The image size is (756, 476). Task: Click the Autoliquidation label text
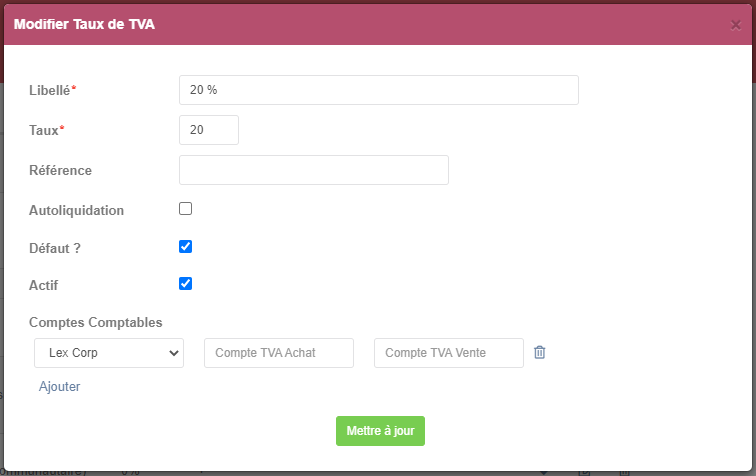point(77,210)
